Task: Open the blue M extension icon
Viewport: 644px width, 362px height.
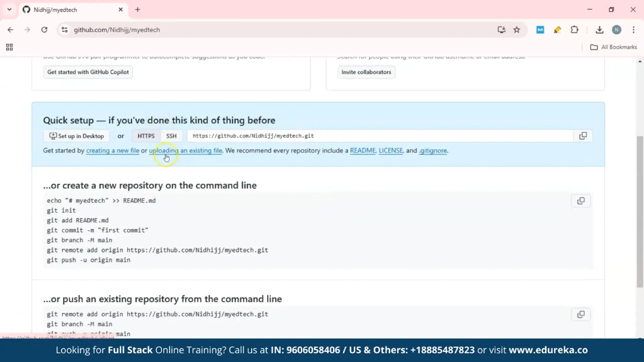Action: [540, 30]
